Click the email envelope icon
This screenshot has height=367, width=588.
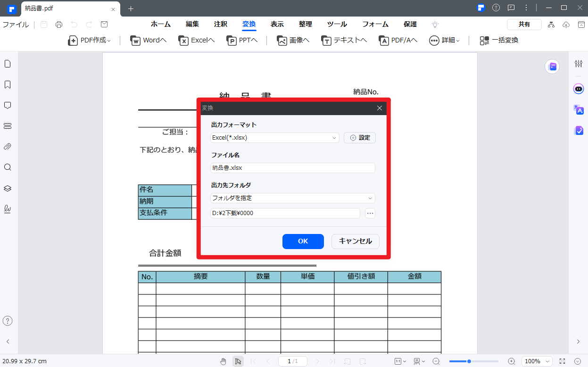coord(104,25)
